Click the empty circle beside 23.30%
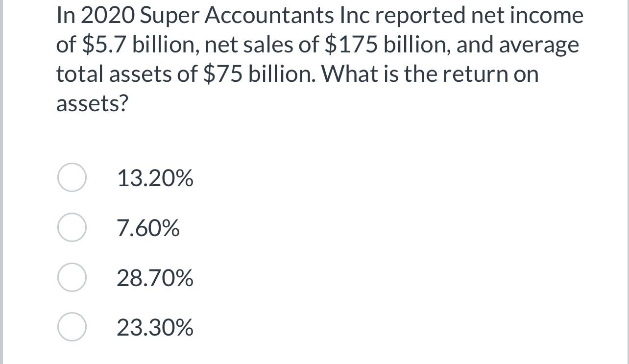Viewport: 629px width, 364px height. (x=72, y=327)
